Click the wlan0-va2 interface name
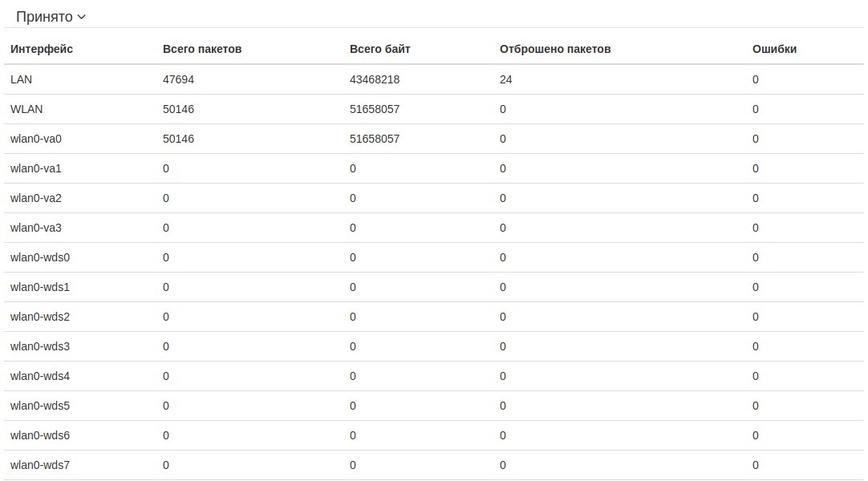Screen dimensions: 868x481 (x=36, y=198)
